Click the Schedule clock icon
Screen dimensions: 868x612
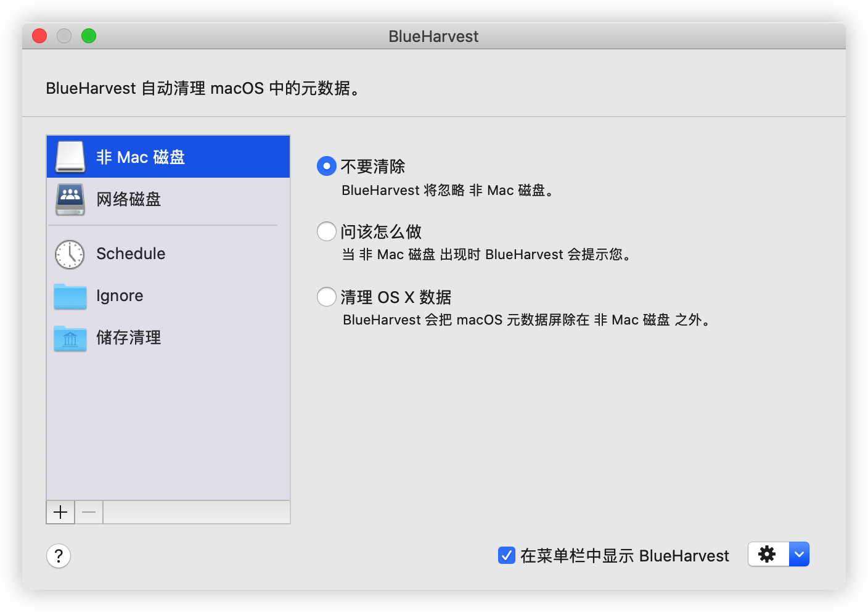tap(70, 254)
